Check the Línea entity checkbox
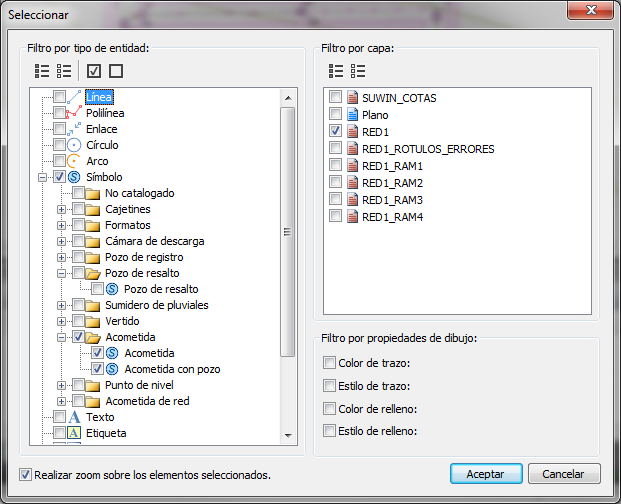This screenshot has height=504, width=621. coord(60,97)
